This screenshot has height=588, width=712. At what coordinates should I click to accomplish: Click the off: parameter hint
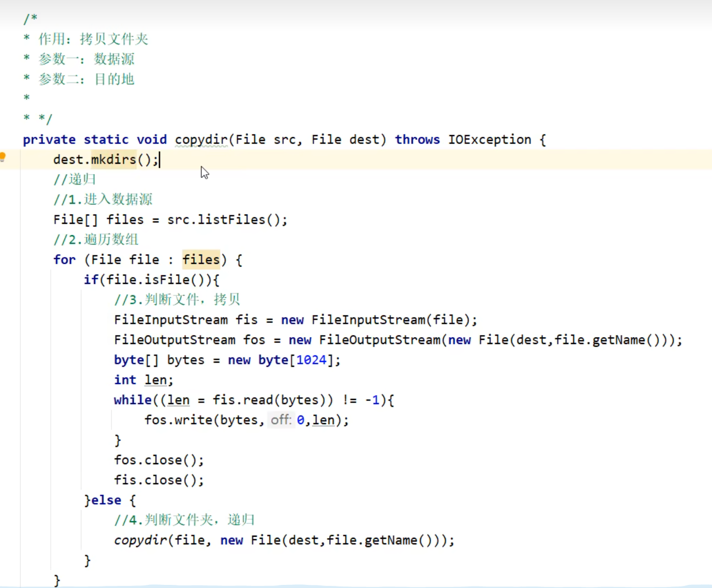tap(281, 420)
